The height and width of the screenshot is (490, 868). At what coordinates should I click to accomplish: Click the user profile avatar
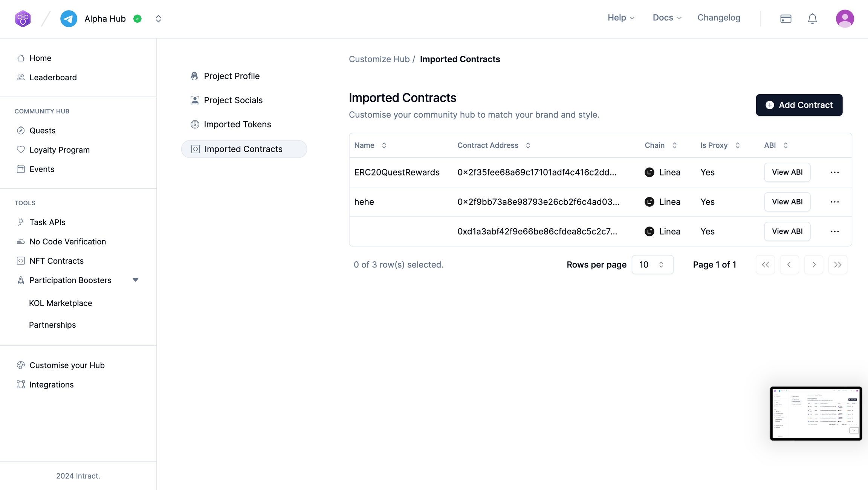[845, 18]
